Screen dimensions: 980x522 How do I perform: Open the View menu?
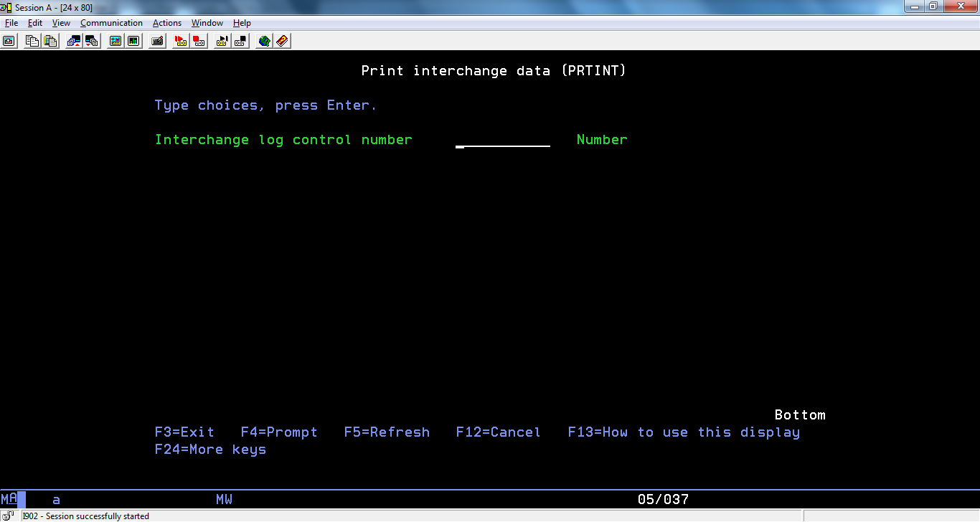[x=61, y=23]
